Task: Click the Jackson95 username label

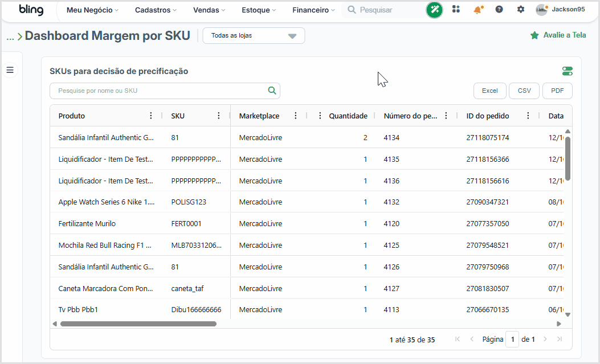Action: click(x=568, y=9)
